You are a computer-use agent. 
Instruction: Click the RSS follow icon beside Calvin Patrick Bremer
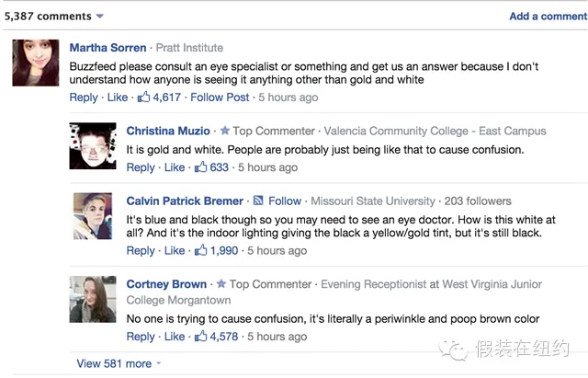pos(258,200)
